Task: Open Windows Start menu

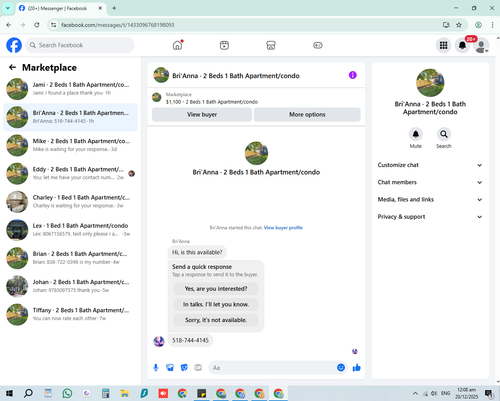Action: pyautogui.click(x=9, y=393)
